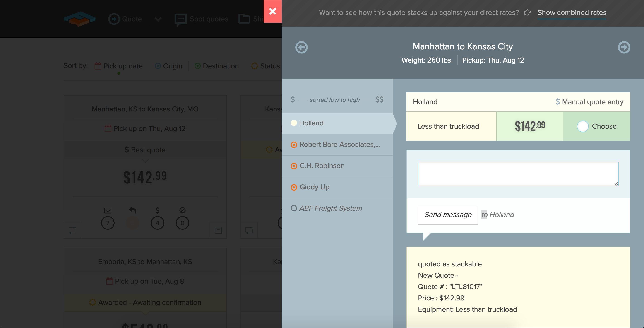Image resolution: width=644 pixels, height=328 pixels.
Task: Select Holland carrier in list
Action: 337,123
